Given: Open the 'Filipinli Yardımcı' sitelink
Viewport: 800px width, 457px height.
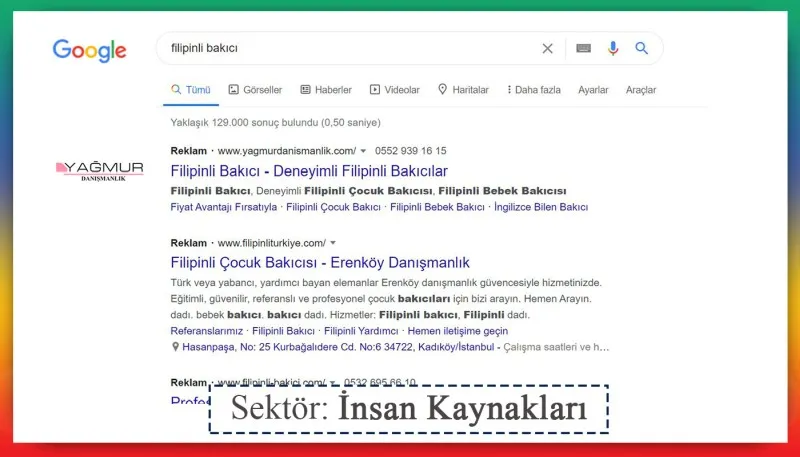Looking at the screenshot, I should 361,331.
